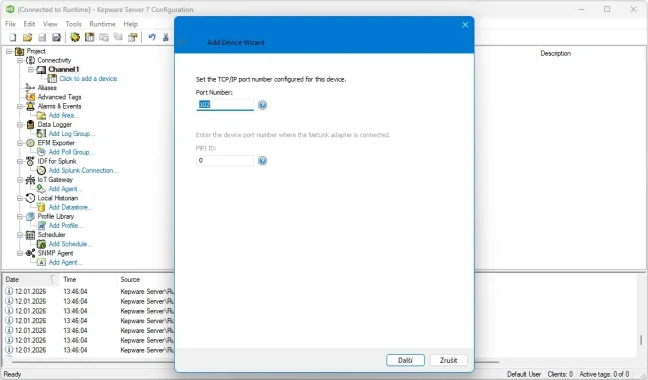The image size is (648, 380).
Task: Click the Project node icon
Action: [x=19, y=51]
